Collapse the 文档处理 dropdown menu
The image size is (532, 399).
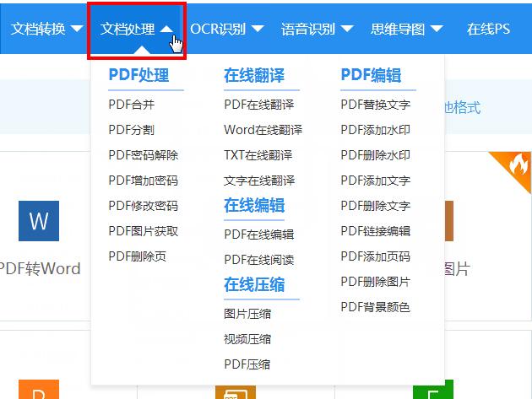pyautogui.click(x=137, y=29)
